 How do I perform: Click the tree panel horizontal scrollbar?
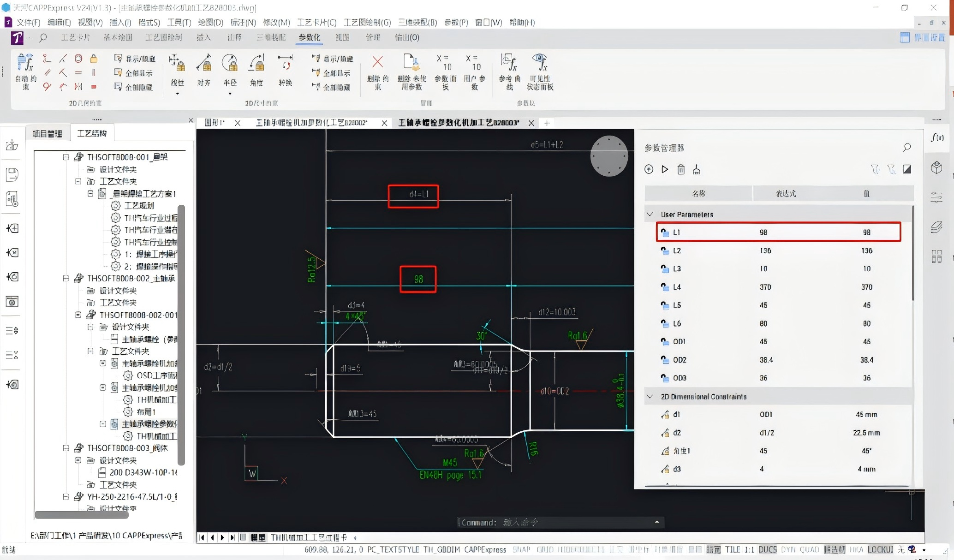[82, 514]
